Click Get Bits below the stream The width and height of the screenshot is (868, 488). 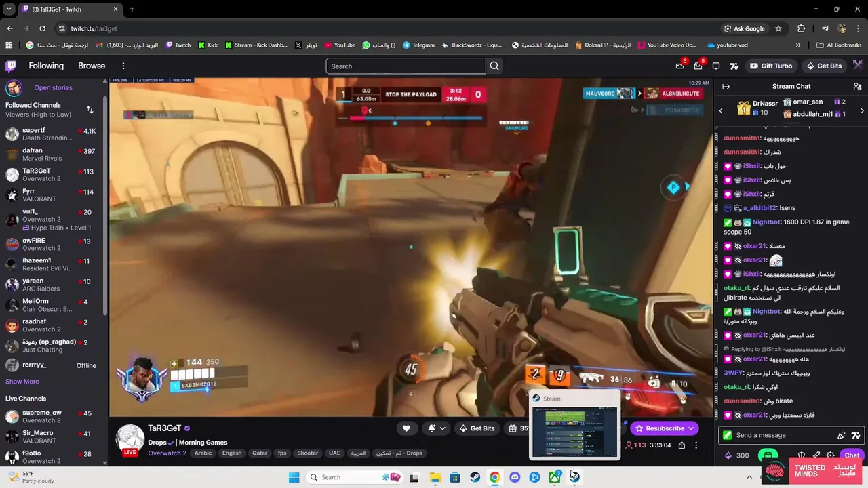click(477, 428)
